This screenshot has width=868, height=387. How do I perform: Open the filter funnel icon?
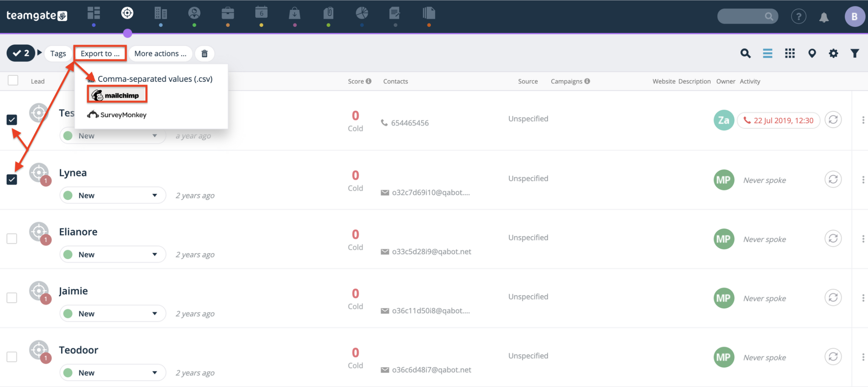pyautogui.click(x=855, y=53)
